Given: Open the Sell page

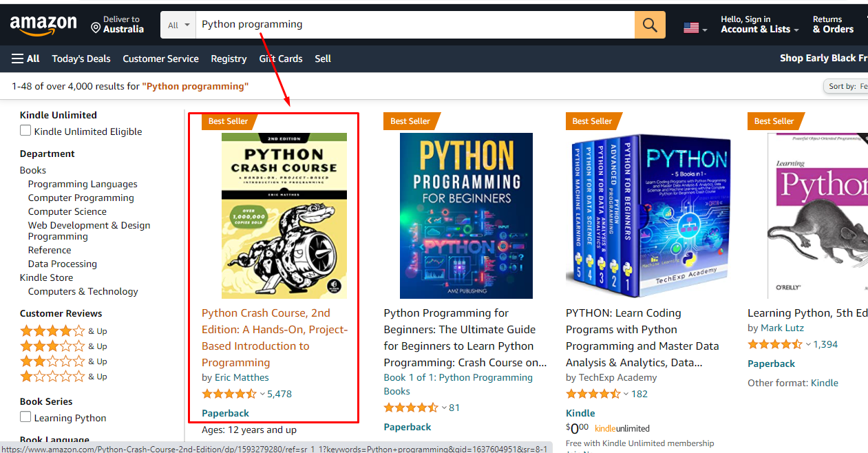Looking at the screenshot, I should pyautogui.click(x=323, y=59).
